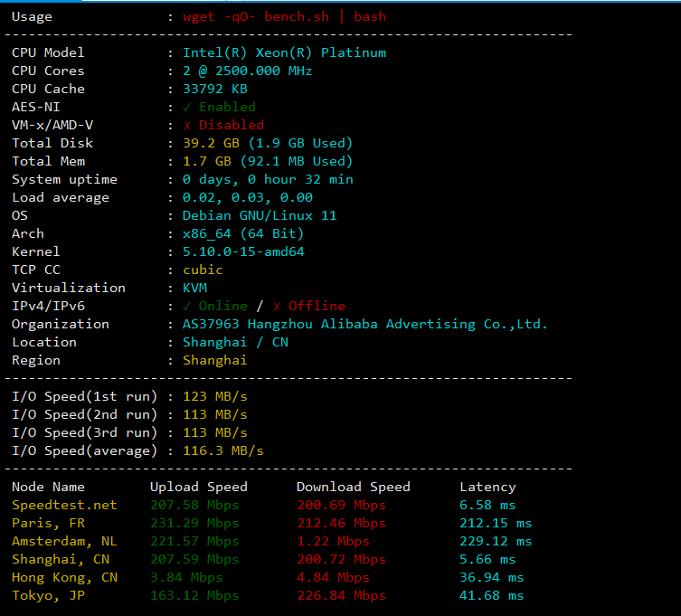681x616 pixels.
Task: Click the red X before IPv6 Offline
Action: [277, 306]
